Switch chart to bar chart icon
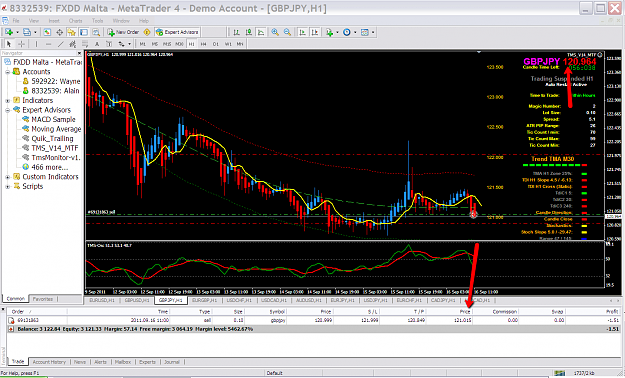 coord(236,32)
